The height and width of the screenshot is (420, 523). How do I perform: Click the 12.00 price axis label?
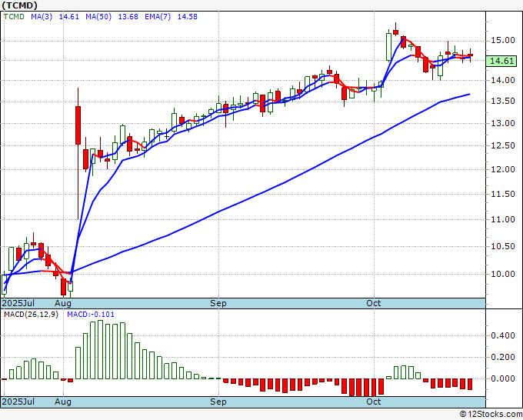[503, 169]
